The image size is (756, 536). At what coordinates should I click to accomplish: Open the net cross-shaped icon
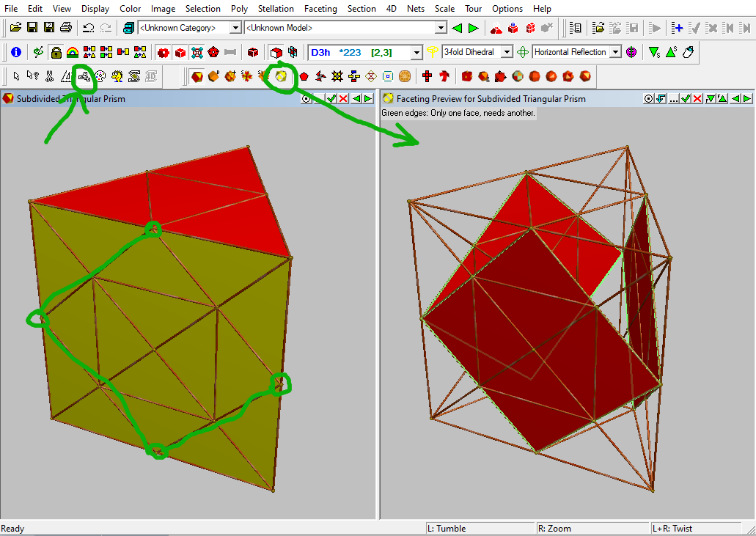427,76
